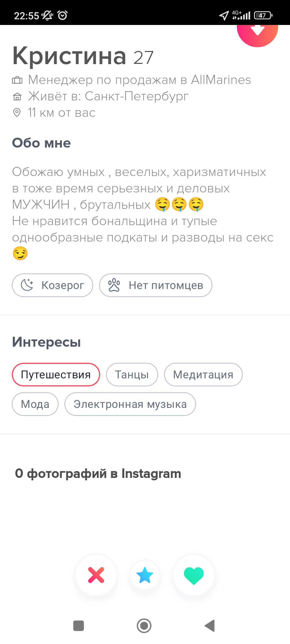Tap the Instagram photos section heading
The image size is (290, 644).
click(x=98, y=474)
